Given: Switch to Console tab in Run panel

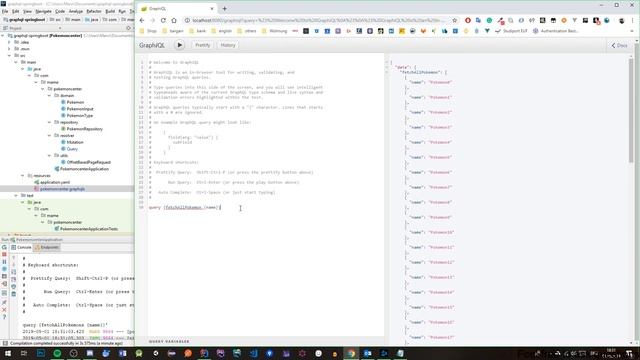Looking at the screenshot, I should point(21,247).
